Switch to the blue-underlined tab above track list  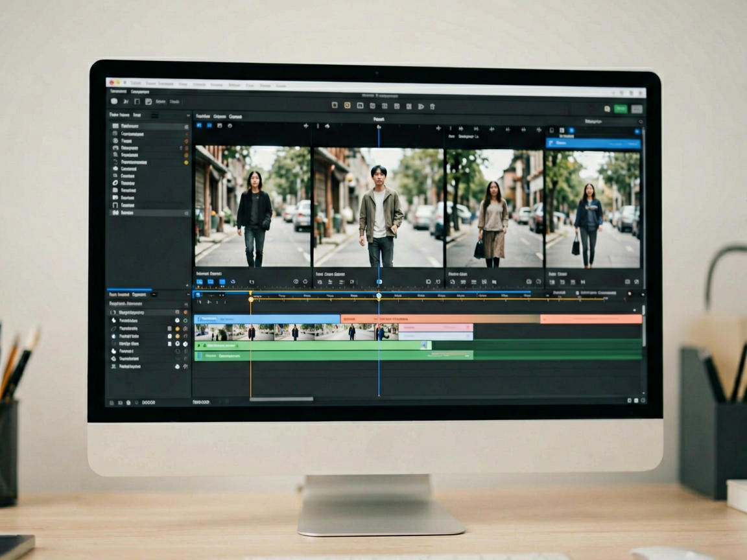coord(128,294)
